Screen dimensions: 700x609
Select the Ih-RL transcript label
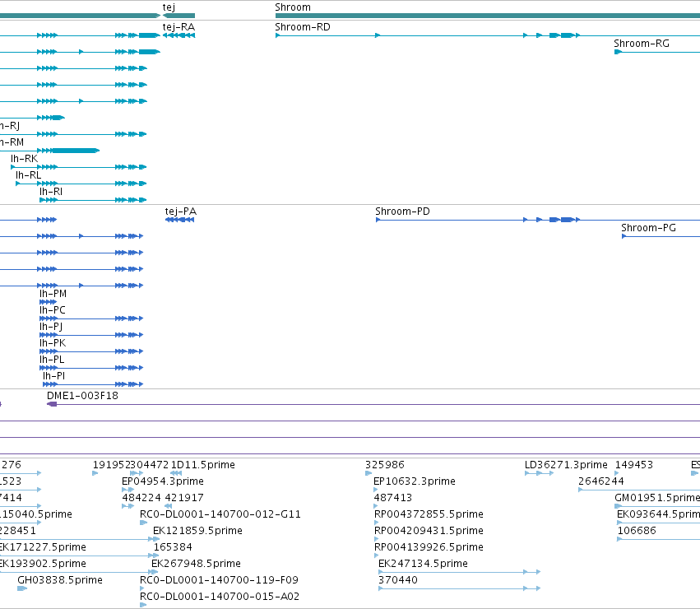29,175
